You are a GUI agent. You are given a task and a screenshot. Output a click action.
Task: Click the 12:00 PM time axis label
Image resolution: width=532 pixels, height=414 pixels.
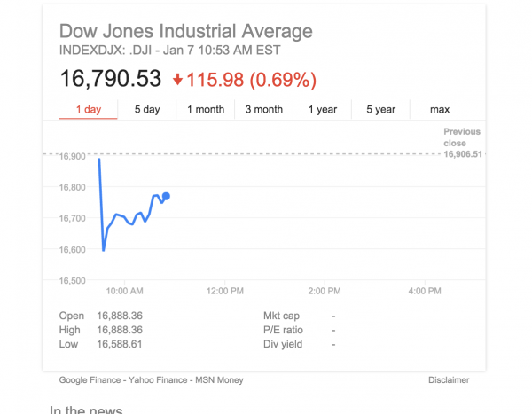point(224,291)
